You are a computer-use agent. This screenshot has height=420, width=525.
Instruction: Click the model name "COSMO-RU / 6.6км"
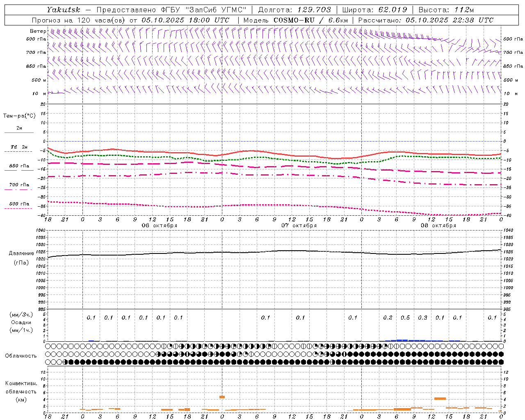311,20
